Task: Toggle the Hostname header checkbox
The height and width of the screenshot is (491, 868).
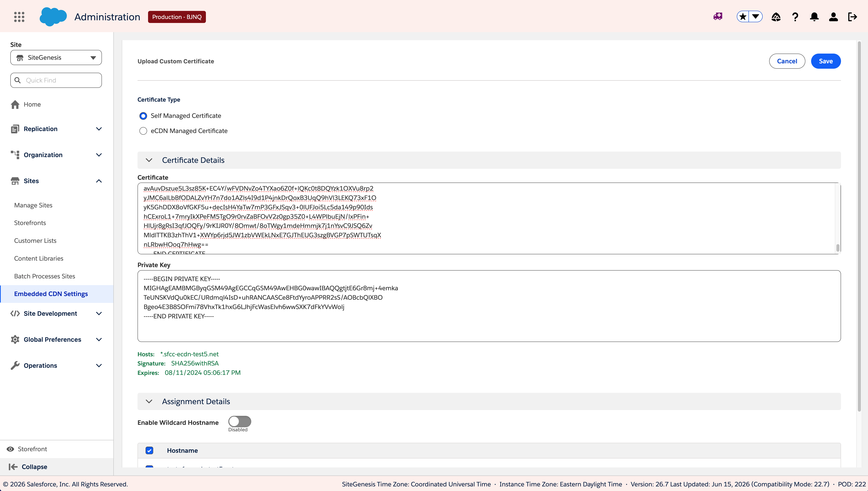Action: click(x=149, y=451)
